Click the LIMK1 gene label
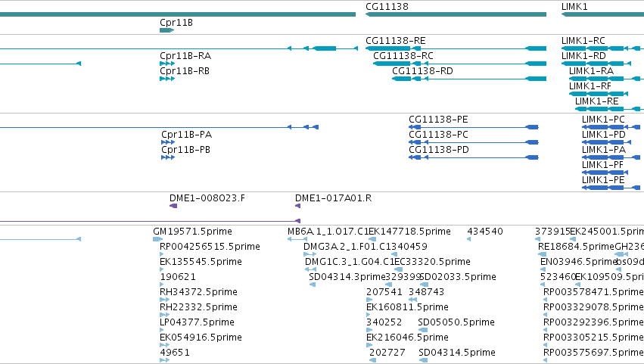644x364 pixels. pos(574,7)
